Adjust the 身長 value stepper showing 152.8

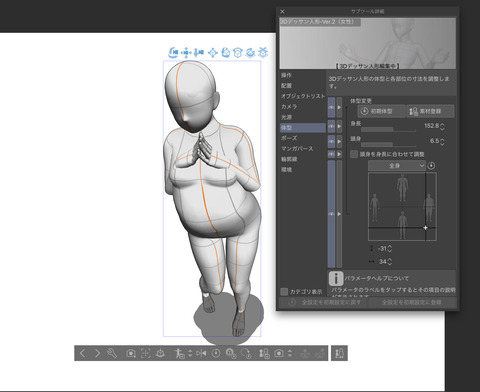[x=442, y=126]
